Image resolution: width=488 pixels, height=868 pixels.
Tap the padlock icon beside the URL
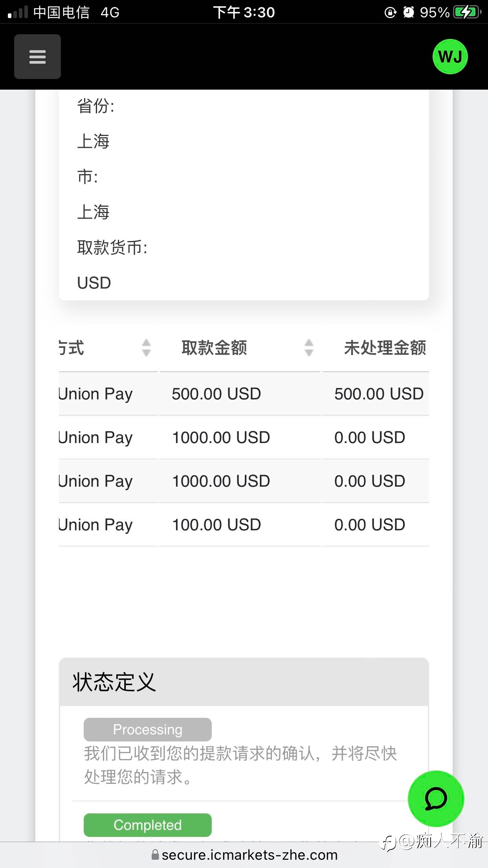click(x=155, y=854)
